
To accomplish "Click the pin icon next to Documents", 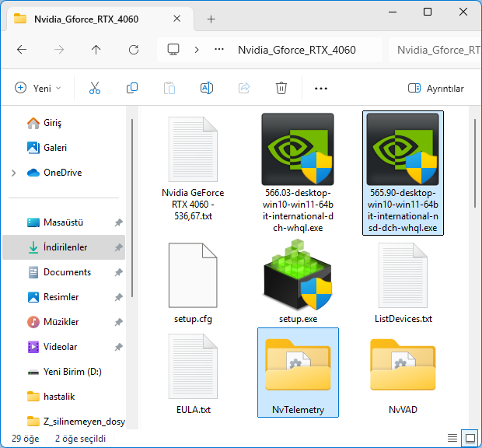I will point(119,272).
